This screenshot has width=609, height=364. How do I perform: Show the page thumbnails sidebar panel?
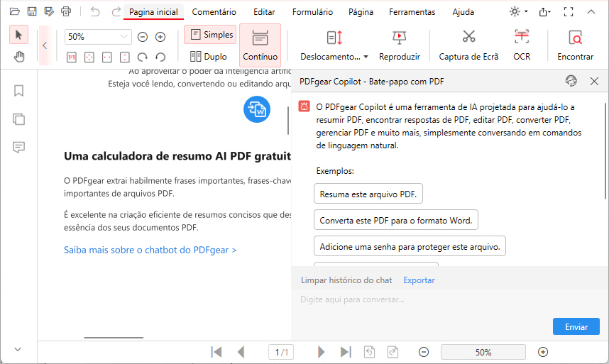18,118
